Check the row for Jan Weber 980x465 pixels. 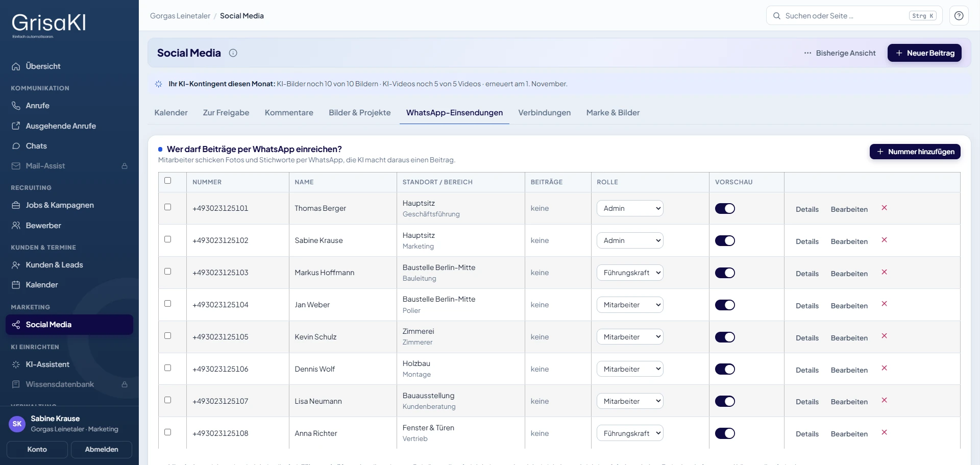tap(167, 304)
